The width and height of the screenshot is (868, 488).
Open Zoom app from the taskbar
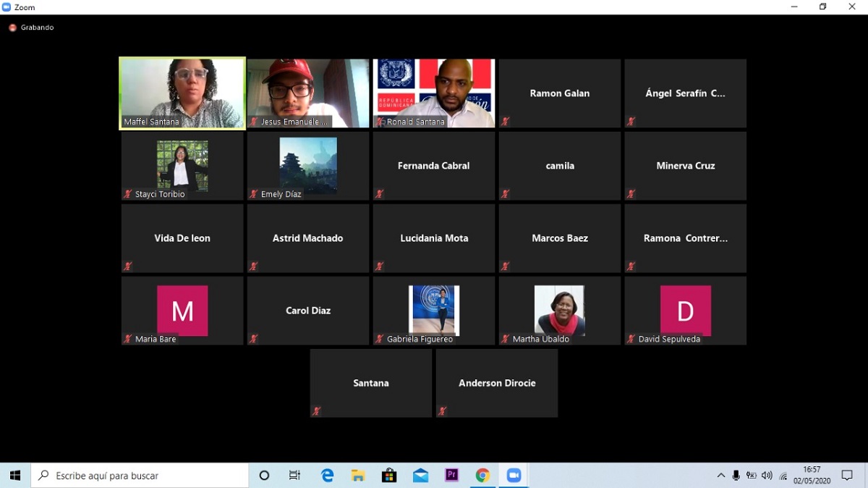coord(514,476)
